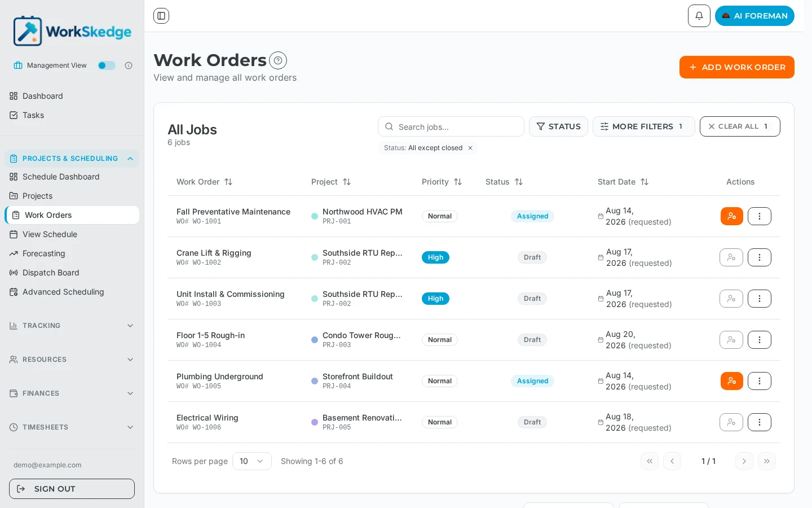This screenshot has height=508, width=812.
Task: Navigate to Projects page
Action: [72, 196]
